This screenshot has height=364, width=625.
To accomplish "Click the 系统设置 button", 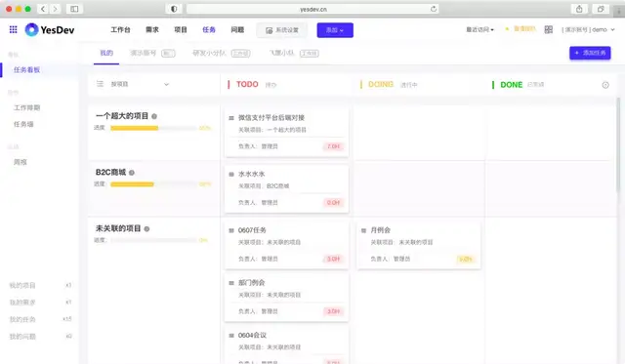I will coord(282,30).
